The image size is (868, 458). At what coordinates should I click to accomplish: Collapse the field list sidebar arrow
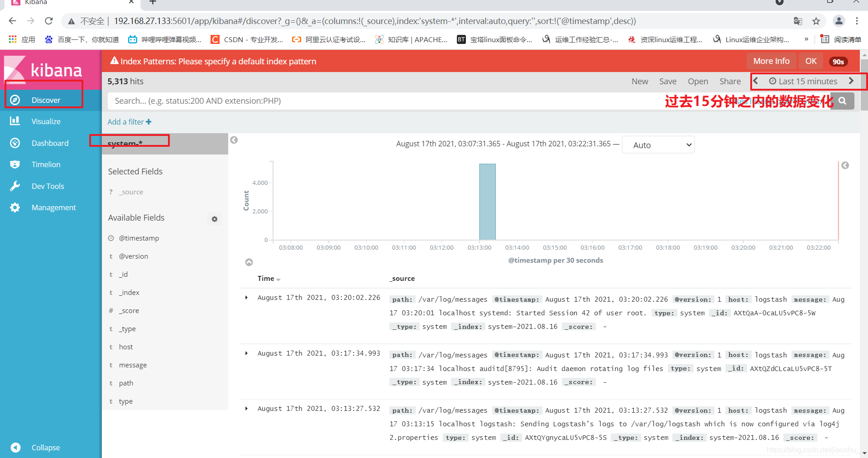234,140
